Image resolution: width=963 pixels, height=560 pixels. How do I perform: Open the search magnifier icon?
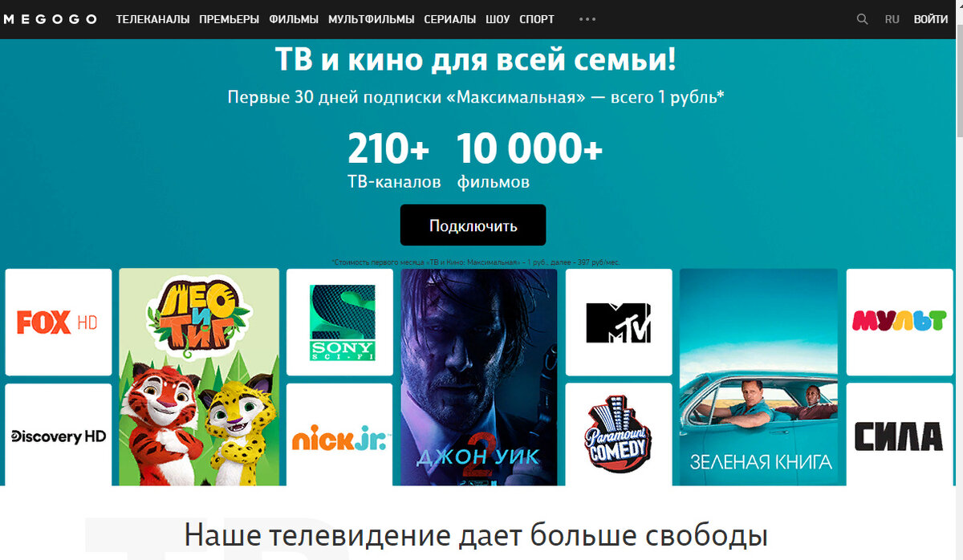(x=862, y=19)
